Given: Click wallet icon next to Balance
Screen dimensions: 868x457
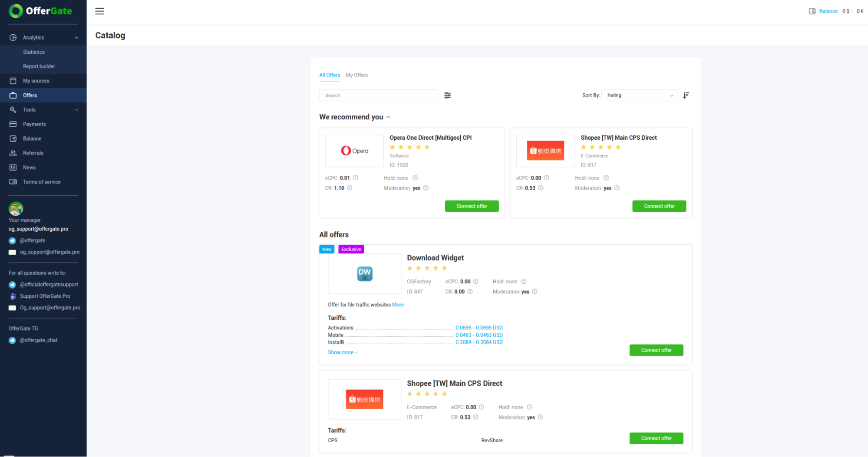Looking at the screenshot, I should point(812,11).
